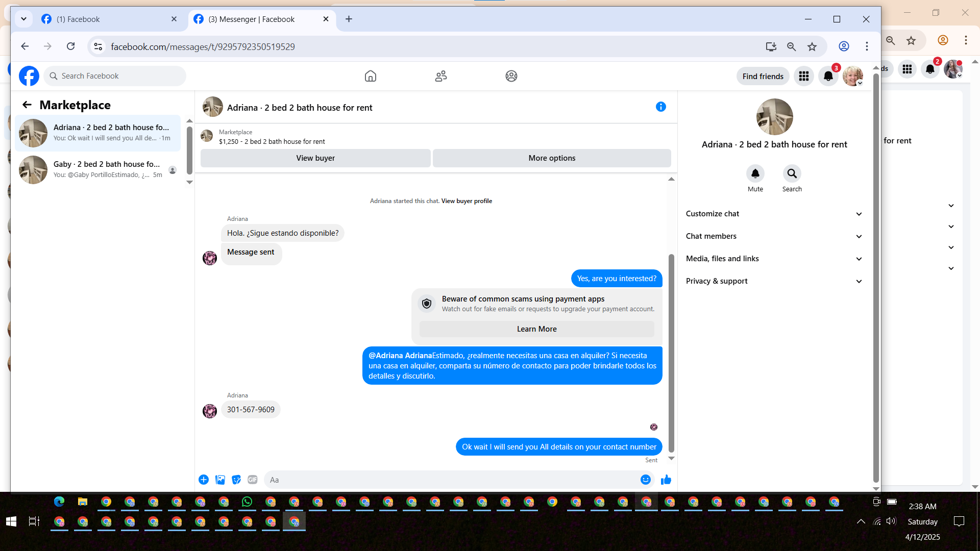
Task: Open the emoji picker in message box
Action: pyautogui.click(x=646, y=480)
